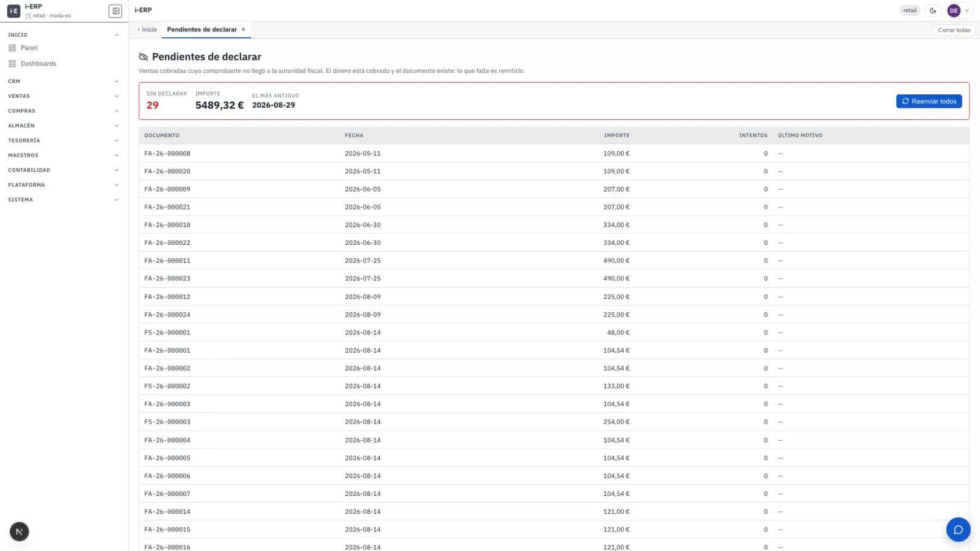
Task: Click the i-ERP logo icon
Action: 13,11
